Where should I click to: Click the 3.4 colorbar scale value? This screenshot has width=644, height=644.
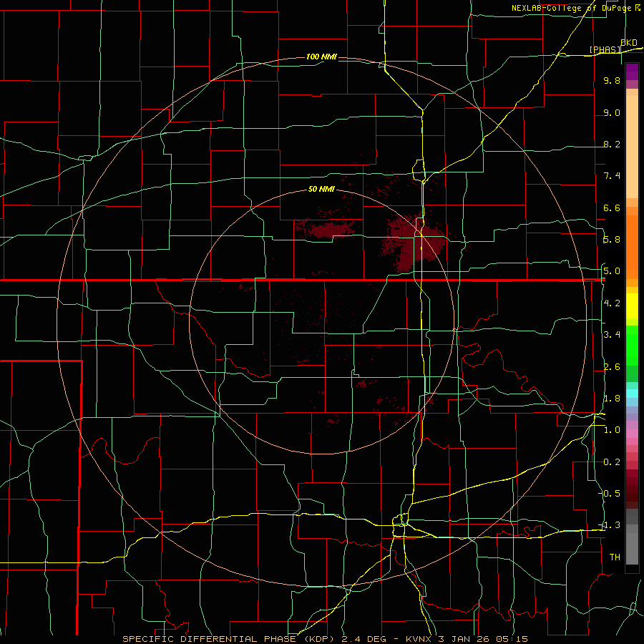click(612, 335)
